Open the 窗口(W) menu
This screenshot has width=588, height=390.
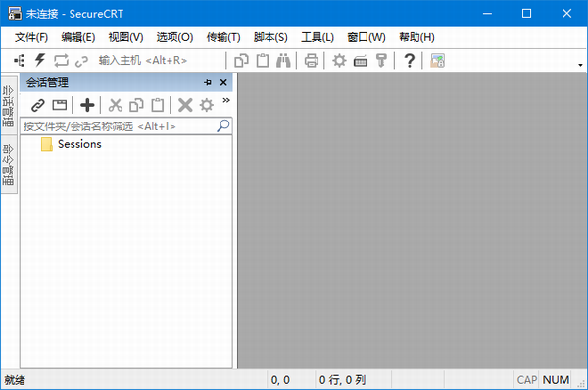(366, 37)
